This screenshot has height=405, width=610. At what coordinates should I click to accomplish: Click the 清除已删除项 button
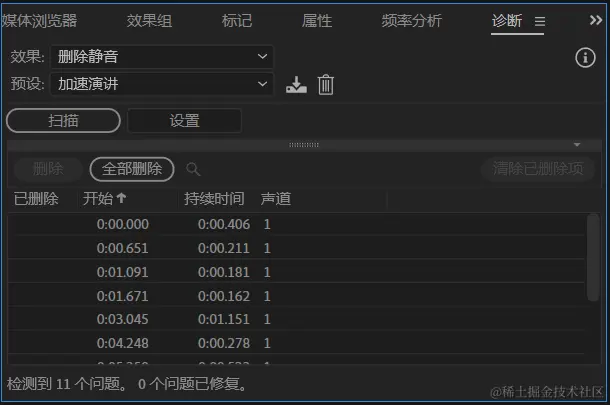(x=538, y=169)
